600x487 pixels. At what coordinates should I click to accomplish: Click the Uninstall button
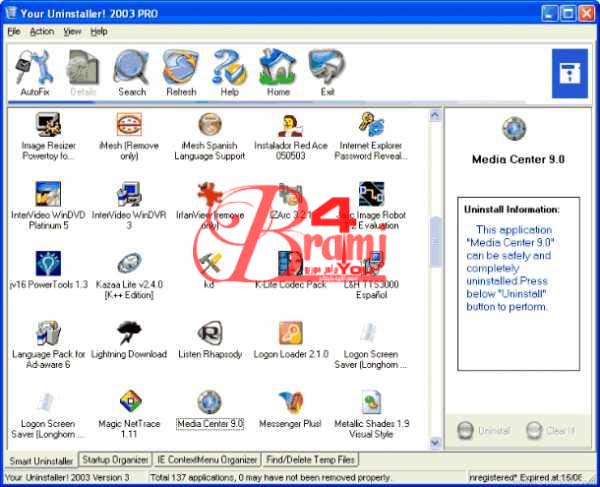[484, 430]
